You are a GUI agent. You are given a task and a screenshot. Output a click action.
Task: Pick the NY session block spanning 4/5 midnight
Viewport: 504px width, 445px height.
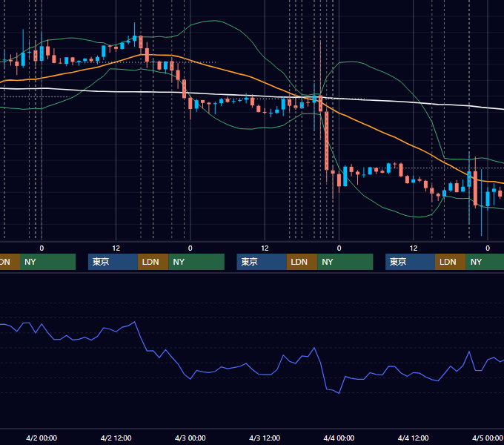tap(485, 262)
